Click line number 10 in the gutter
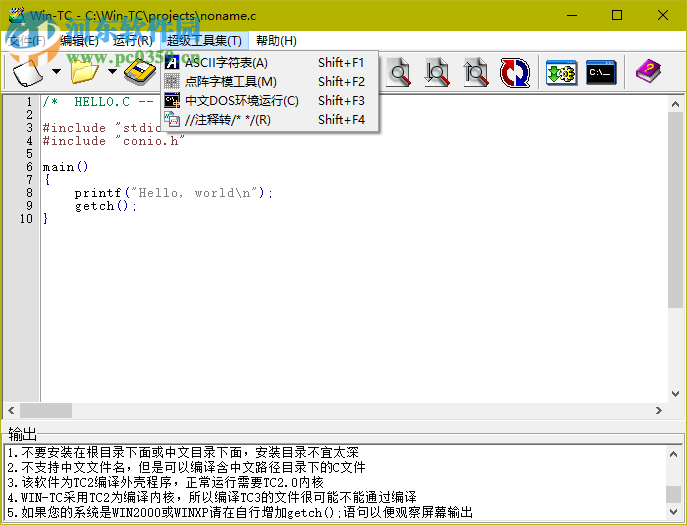This screenshot has width=687, height=525. point(26,219)
